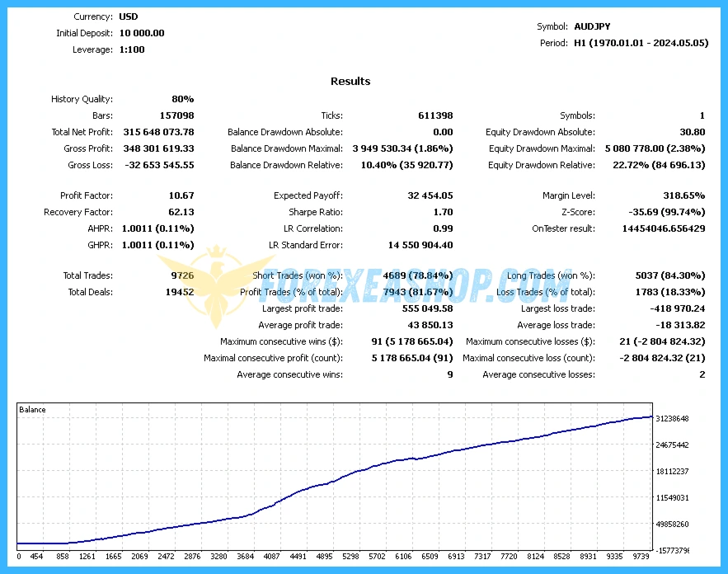Screen dimensions: 728x574
Task: Click the Balance label in the chart
Action: [x=32, y=410]
